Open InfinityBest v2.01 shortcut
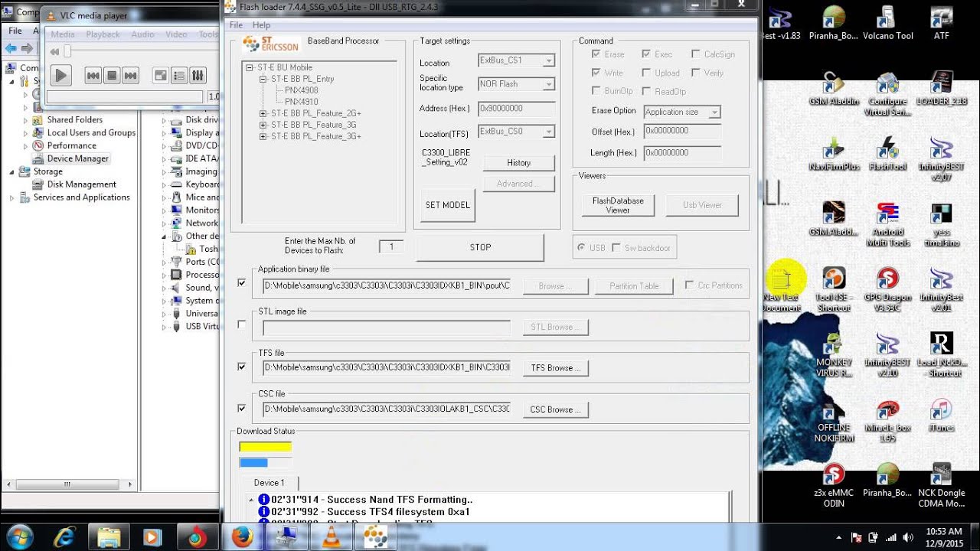Screen dimensions: 980x551 941,289
